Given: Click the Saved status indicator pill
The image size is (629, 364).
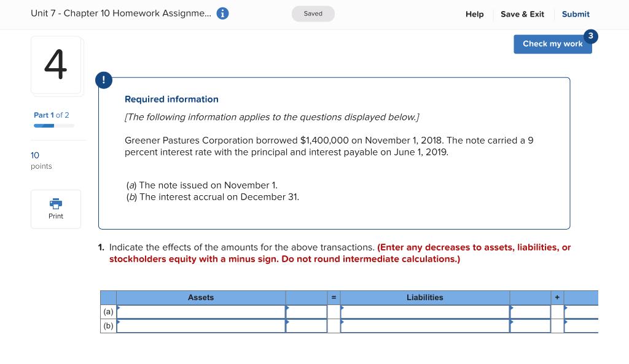Looking at the screenshot, I should point(313,13).
